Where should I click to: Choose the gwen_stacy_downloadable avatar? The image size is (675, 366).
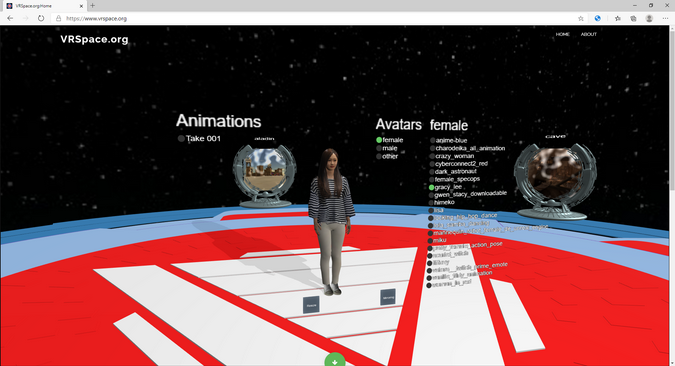(x=468, y=194)
